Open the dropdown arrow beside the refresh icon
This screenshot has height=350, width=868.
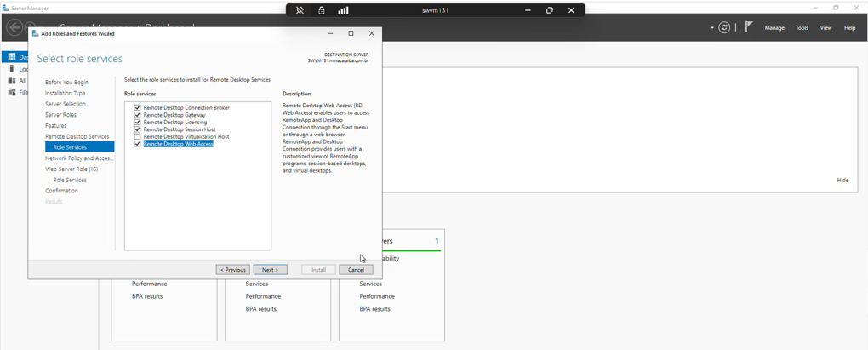point(712,28)
